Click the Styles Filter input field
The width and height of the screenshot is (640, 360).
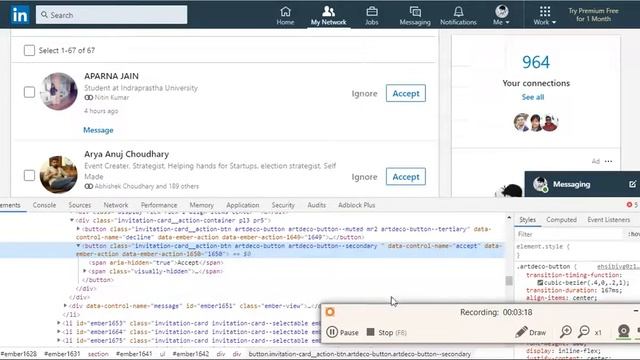coord(569,234)
